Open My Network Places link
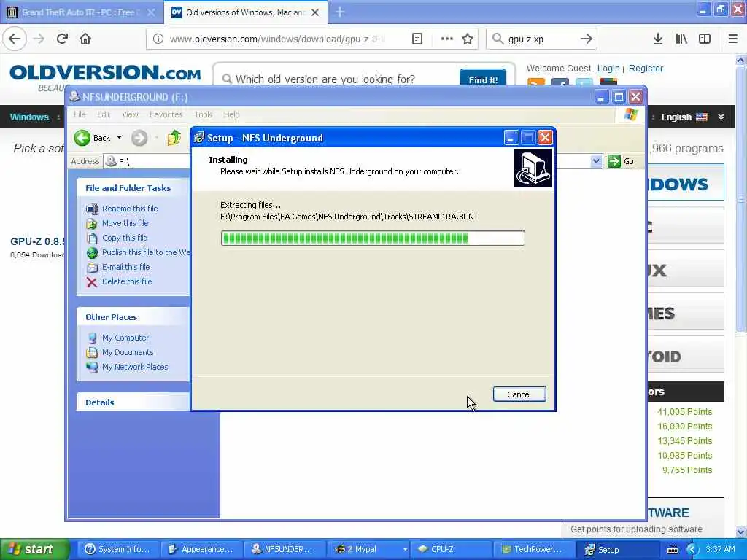Viewport: 747px width, 560px height. pyautogui.click(x=135, y=367)
